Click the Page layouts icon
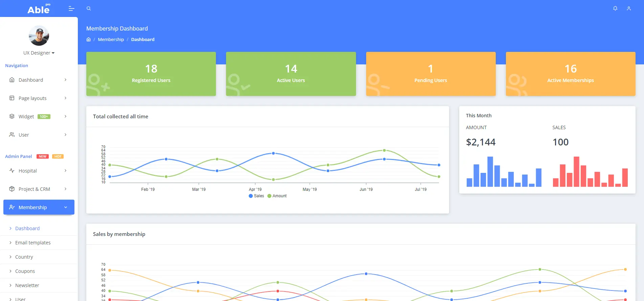 click(12, 98)
